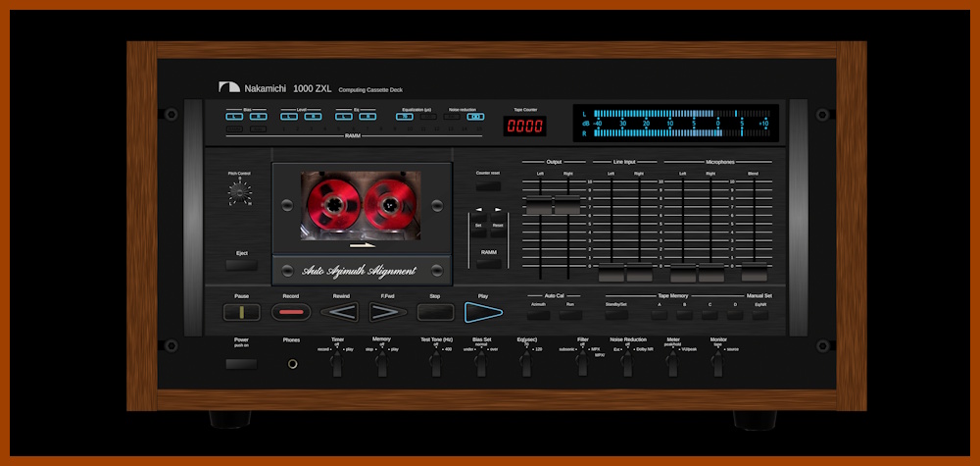Start playback with the blue Play button
The height and width of the screenshot is (466, 980).
point(483,312)
